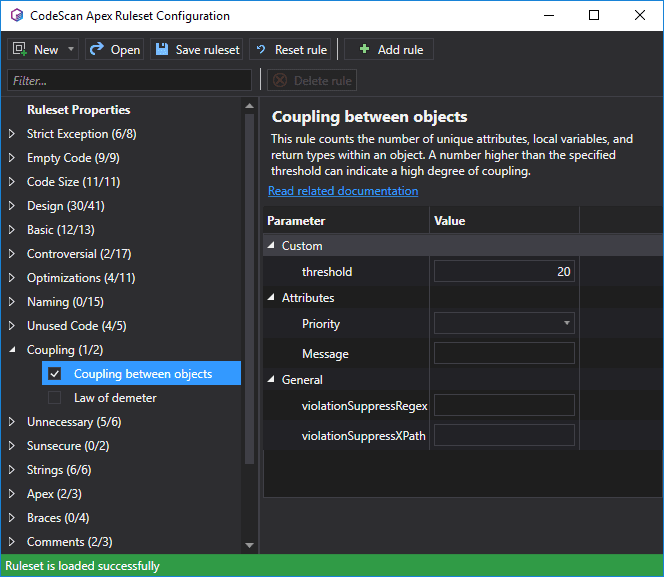Expand the Unused Code (4/5) group

[12, 326]
